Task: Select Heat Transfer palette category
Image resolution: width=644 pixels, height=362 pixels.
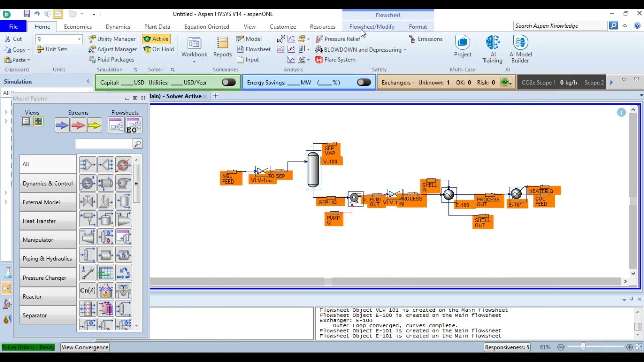Action: [48, 221]
